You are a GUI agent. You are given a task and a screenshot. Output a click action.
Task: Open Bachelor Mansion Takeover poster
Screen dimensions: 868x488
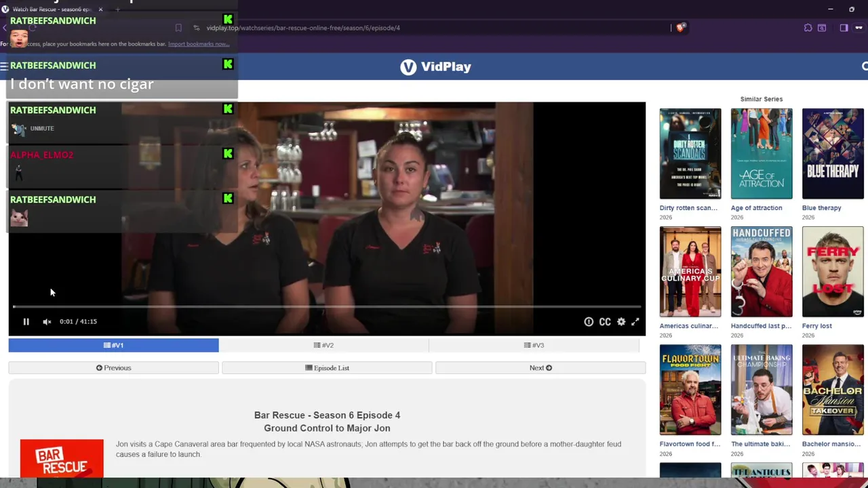833,390
